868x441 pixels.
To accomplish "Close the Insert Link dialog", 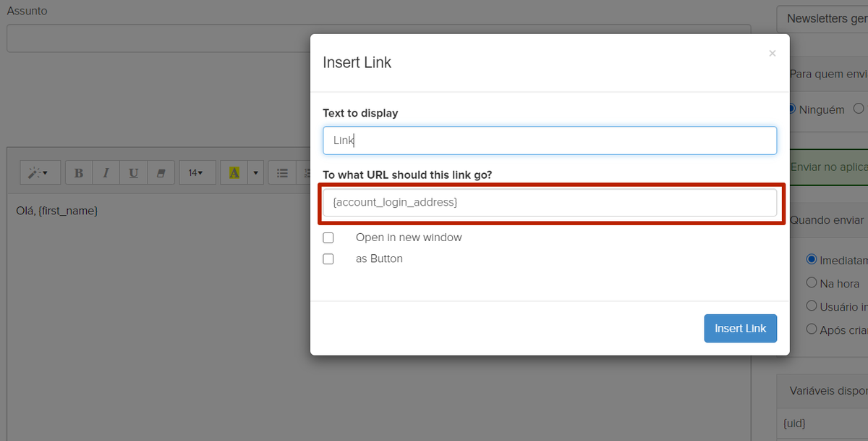I will click(x=772, y=54).
